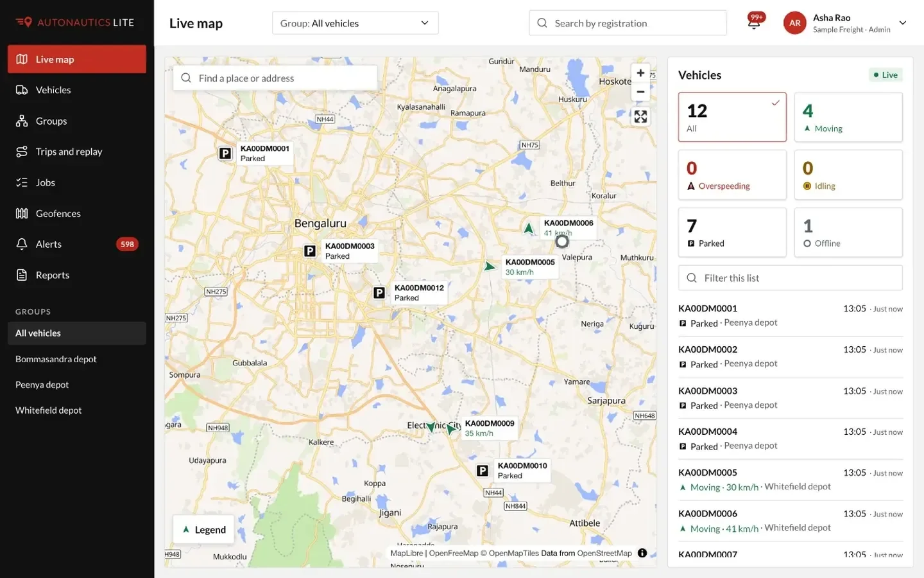Select KA00DM0002 in the vehicle list

click(x=791, y=356)
